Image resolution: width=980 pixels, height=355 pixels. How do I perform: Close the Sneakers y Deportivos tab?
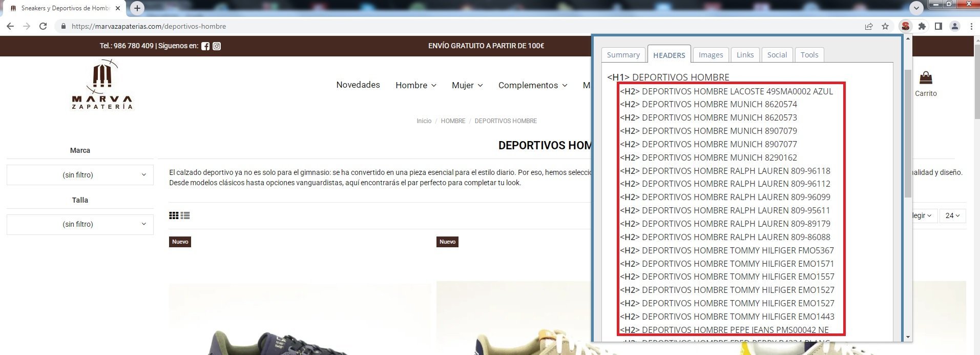pyautogui.click(x=118, y=8)
